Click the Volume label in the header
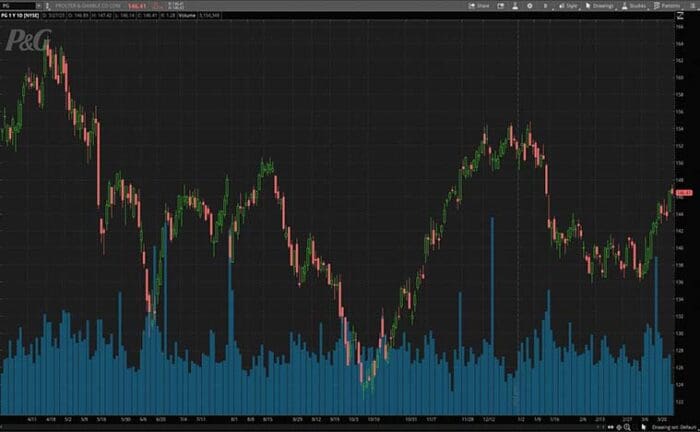 click(x=187, y=15)
